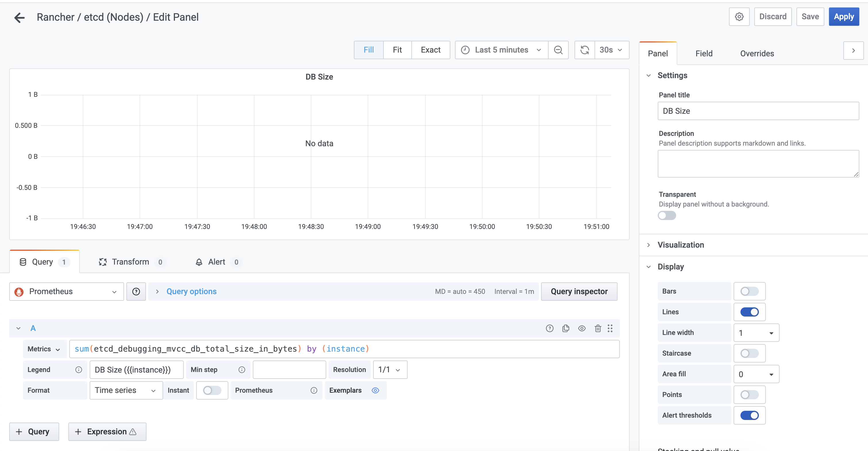Screen dimensions: 868x451
Task: Expand the Visualization section
Action: tap(681, 245)
